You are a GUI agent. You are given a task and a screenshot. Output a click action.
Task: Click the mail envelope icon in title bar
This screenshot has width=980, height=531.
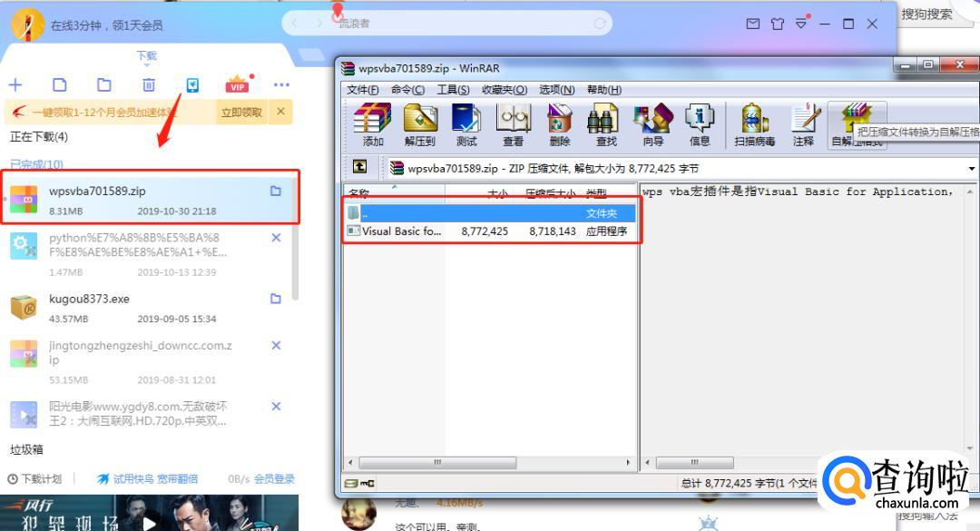753,24
